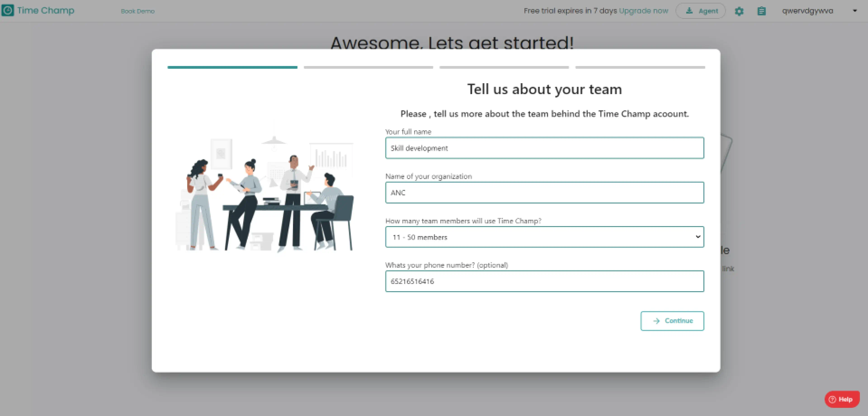
Task: Click the organization name input field
Action: tap(545, 192)
